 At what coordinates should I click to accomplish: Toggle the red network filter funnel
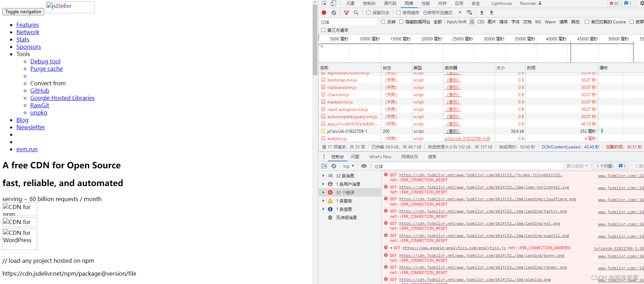point(347,13)
